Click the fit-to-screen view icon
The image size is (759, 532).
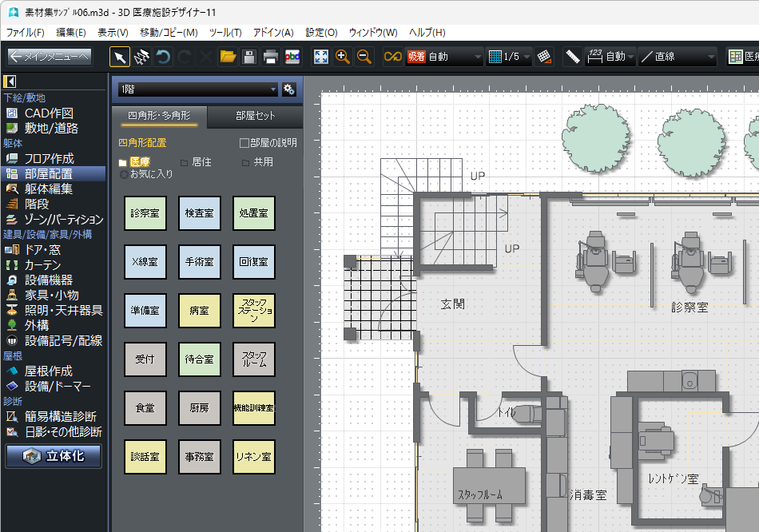click(x=321, y=57)
